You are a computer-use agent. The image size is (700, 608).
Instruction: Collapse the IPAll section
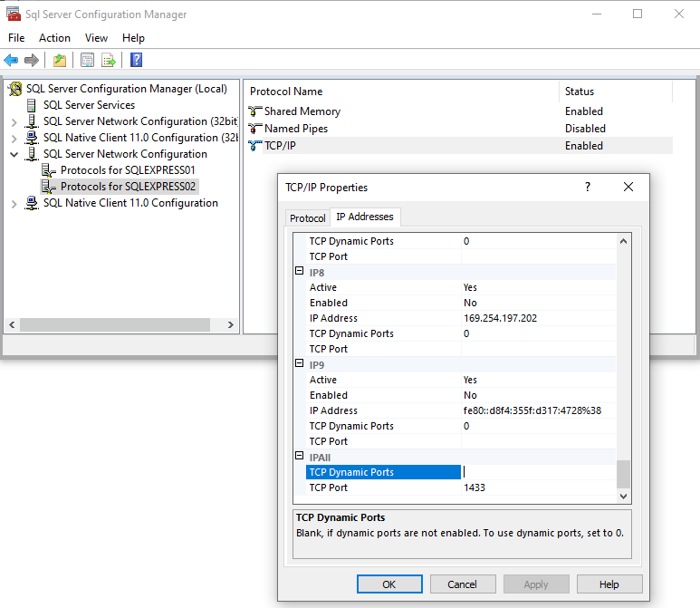[x=300, y=457]
